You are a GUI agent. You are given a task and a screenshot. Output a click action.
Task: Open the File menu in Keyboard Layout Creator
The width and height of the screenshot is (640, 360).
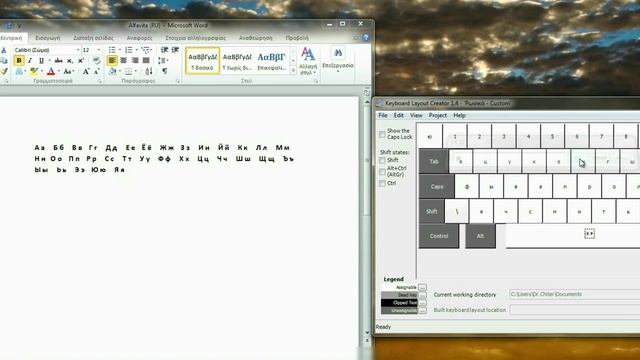pos(382,116)
